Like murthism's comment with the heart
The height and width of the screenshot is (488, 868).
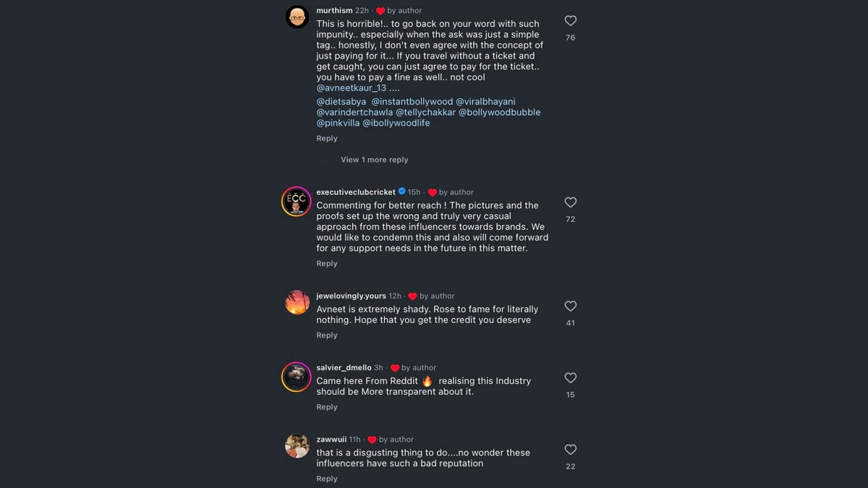tap(570, 21)
